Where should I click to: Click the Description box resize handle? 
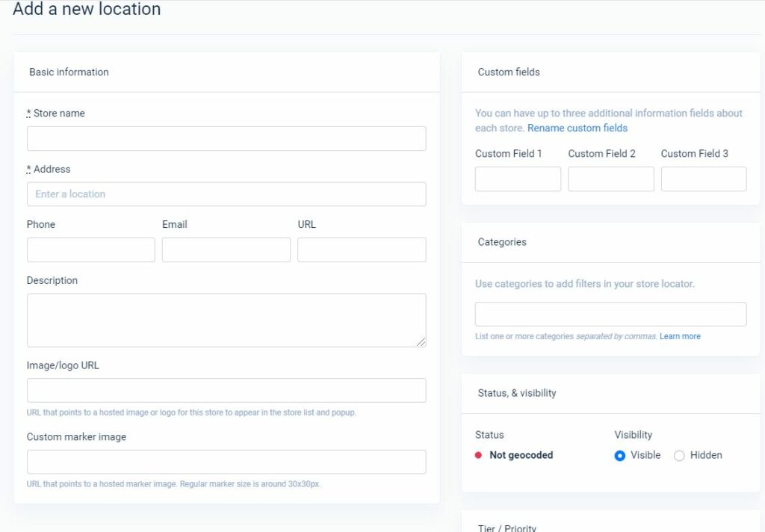[x=421, y=343]
